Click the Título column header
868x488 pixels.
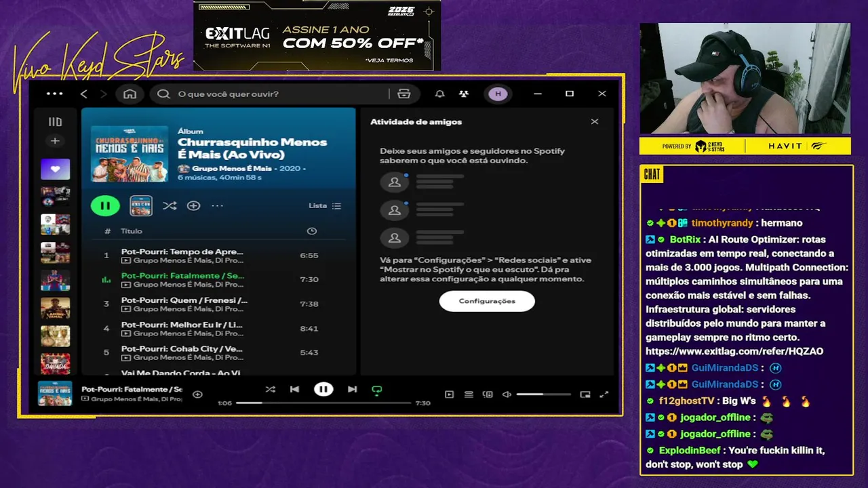(132, 231)
